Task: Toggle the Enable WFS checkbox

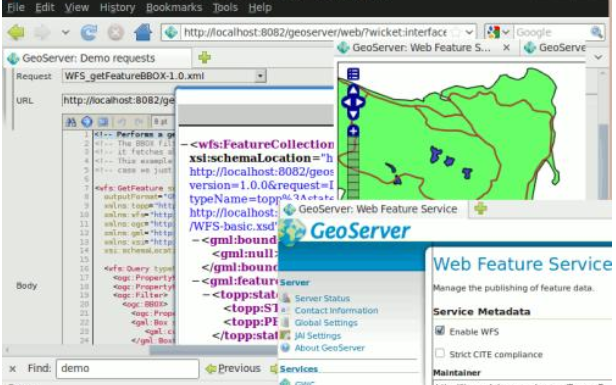Action: tap(440, 330)
